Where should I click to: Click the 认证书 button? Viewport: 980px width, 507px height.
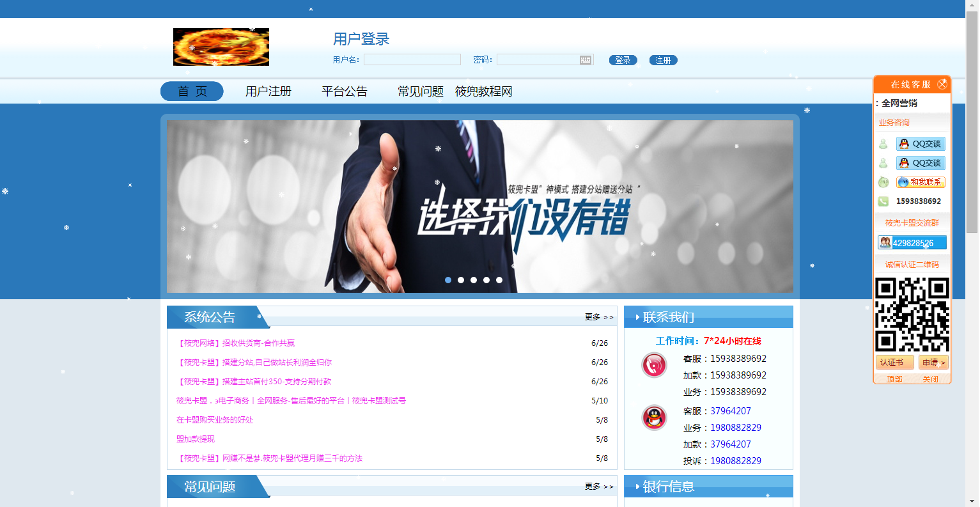[x=895, y=363]
